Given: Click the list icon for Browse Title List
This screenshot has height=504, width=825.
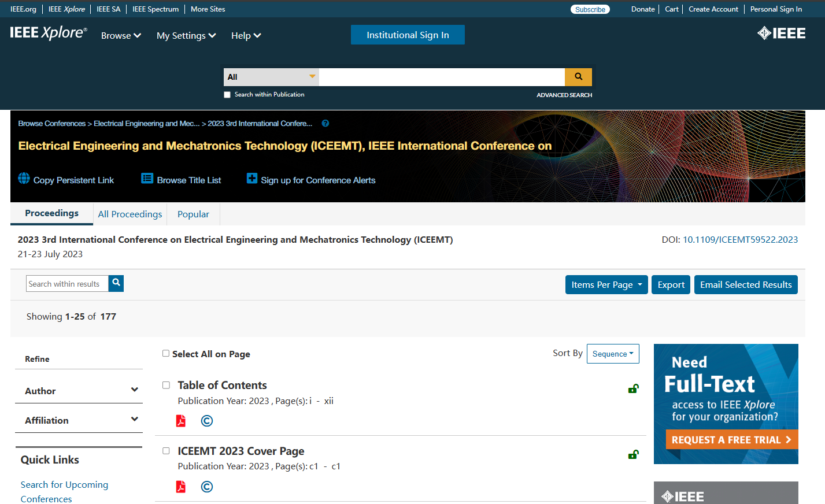Looking at the screenshot, I should 147,179.
